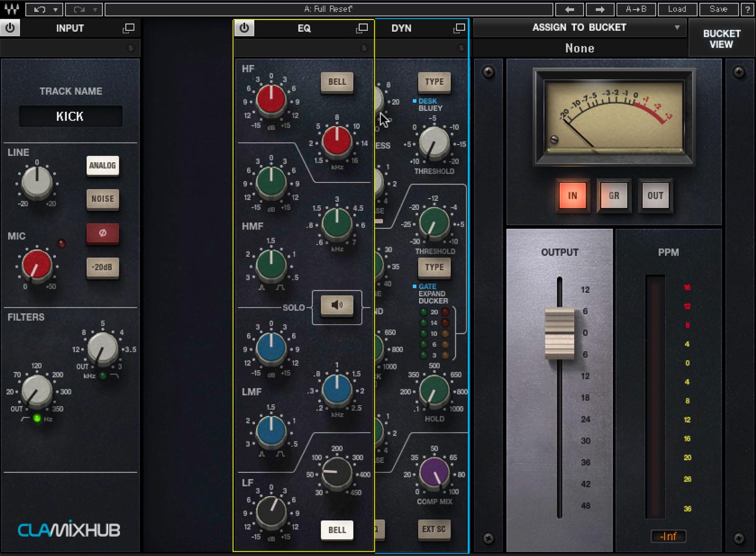Click the HMF gain green knob
This screenshot has height=556, width=756.
pos(271,182)
